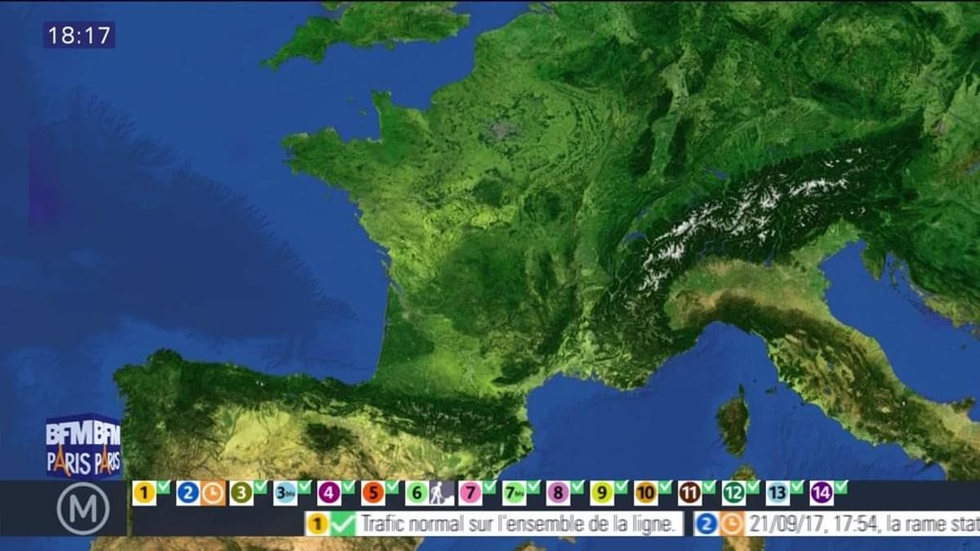This screenshot has width=980, height=551.
Task: Select metro line 9 yellow-green badge
Action: [603, 492]
